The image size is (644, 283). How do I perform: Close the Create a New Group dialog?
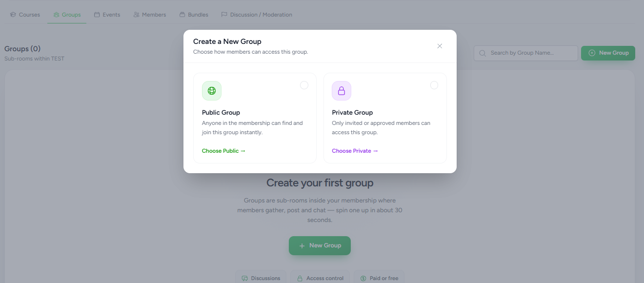point(440,46)
